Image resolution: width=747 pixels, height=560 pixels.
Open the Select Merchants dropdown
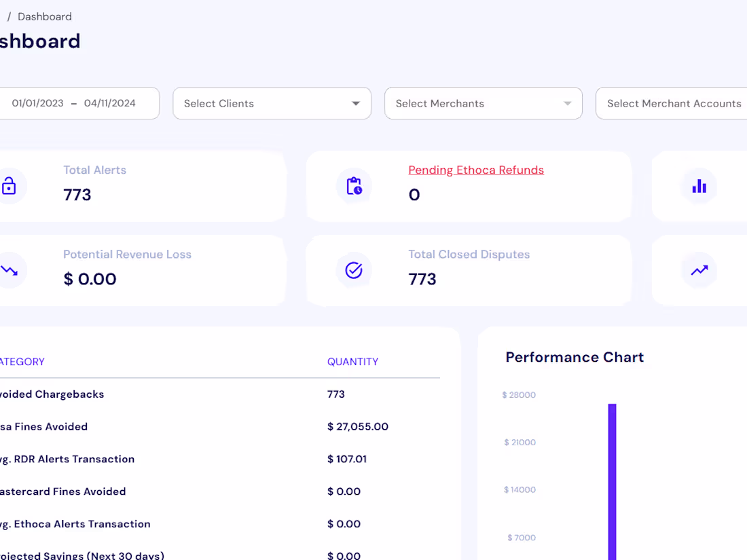(483, 103)
